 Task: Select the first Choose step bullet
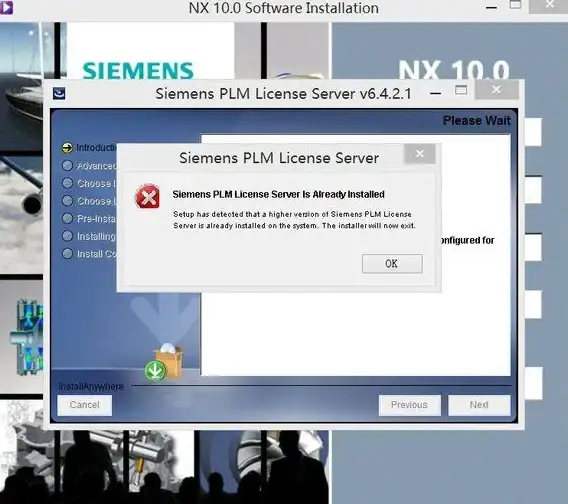click(x=67, y=183)
